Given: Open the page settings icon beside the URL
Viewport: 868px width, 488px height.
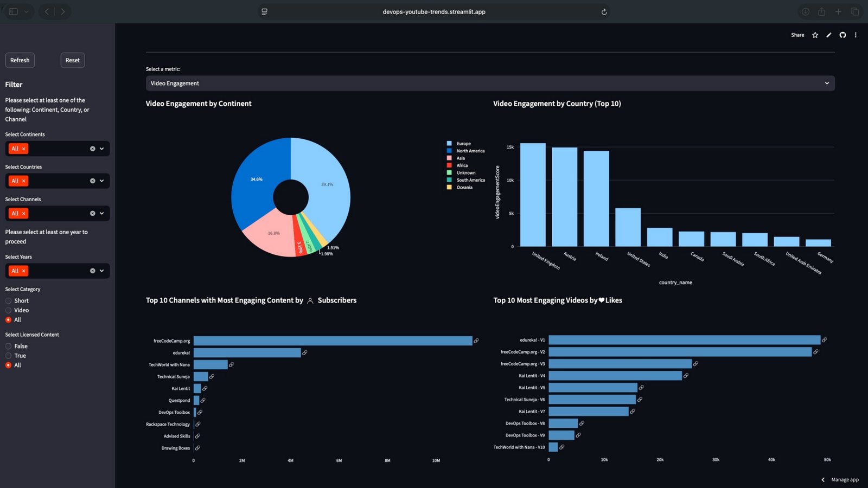Looking at the screenshot, I should [x=264, y=12].
